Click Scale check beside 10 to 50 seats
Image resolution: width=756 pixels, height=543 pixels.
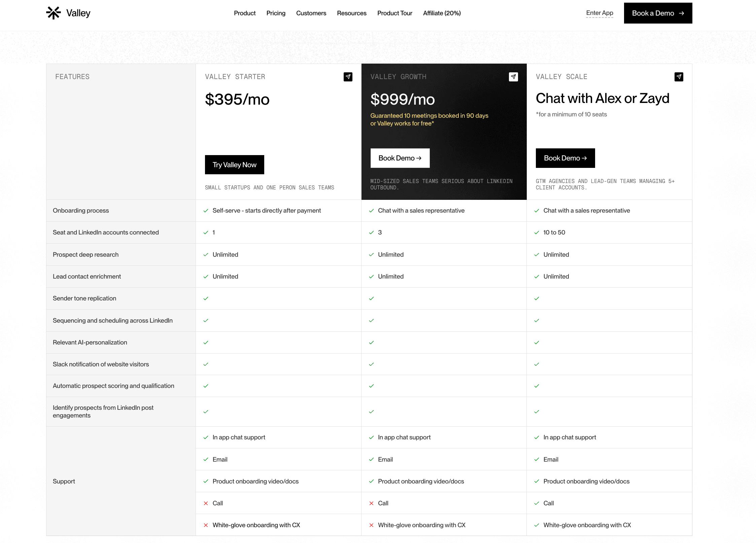point(537,232)
